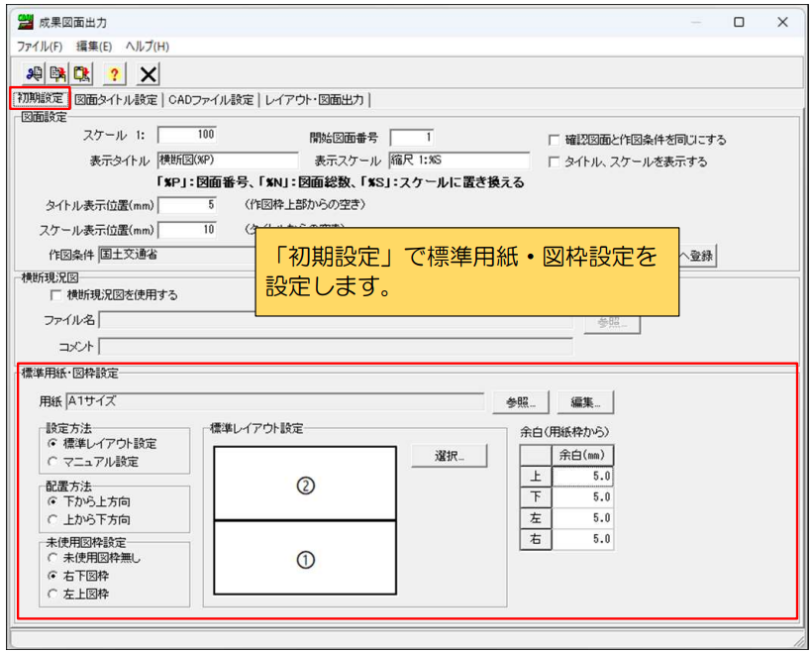Click the 参照 button next to 用紙
The image size is (812, 653).
point(521,402)
